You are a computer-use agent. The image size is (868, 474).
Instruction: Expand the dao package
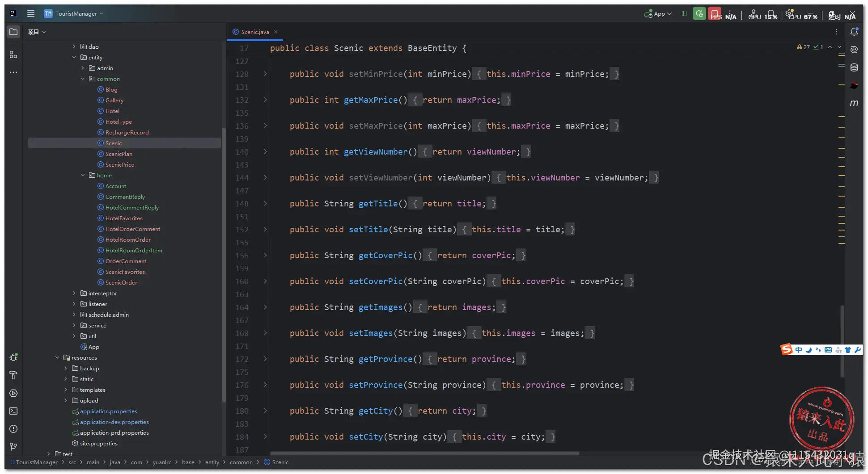(74, 46)
